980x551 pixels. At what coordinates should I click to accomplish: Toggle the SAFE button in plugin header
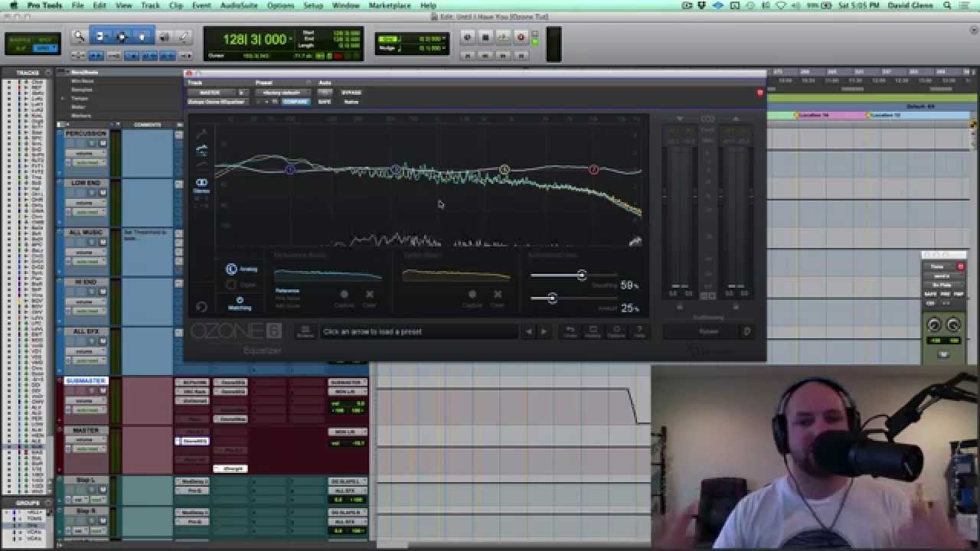tap(325, 102)
